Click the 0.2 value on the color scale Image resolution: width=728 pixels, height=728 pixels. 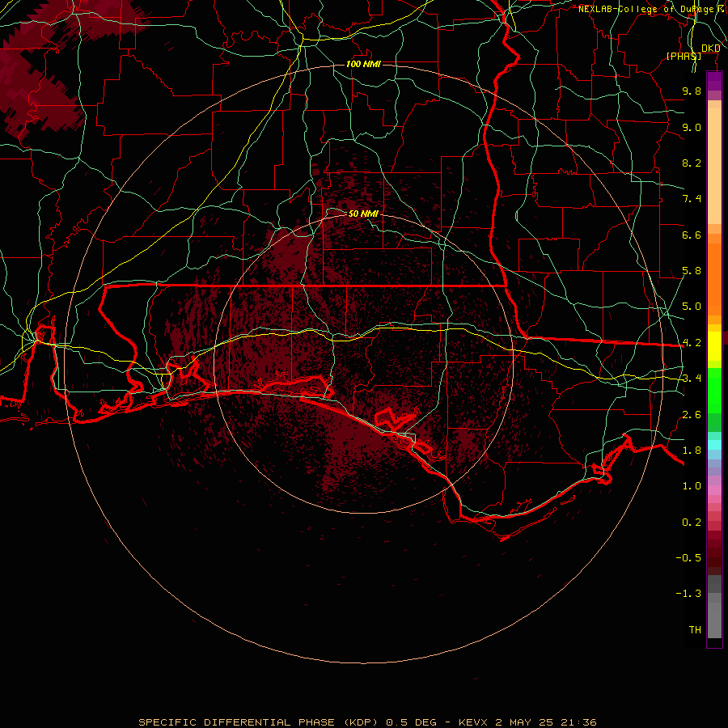point(692,523)
